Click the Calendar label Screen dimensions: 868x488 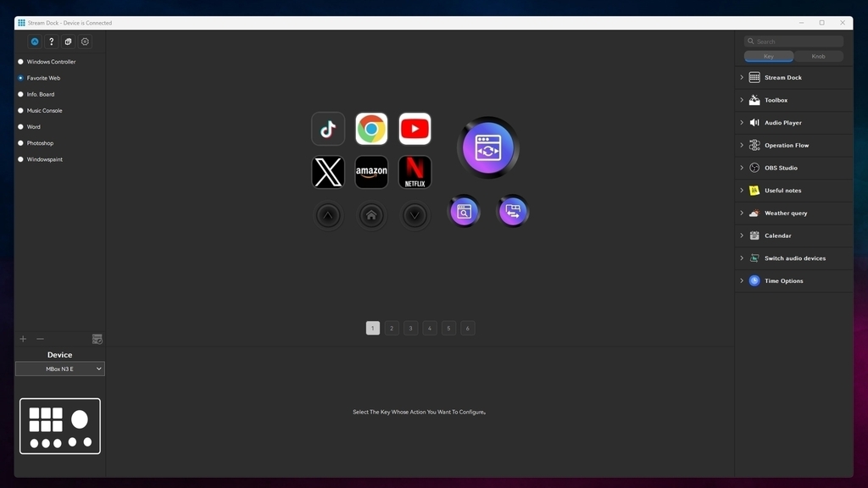778,236
